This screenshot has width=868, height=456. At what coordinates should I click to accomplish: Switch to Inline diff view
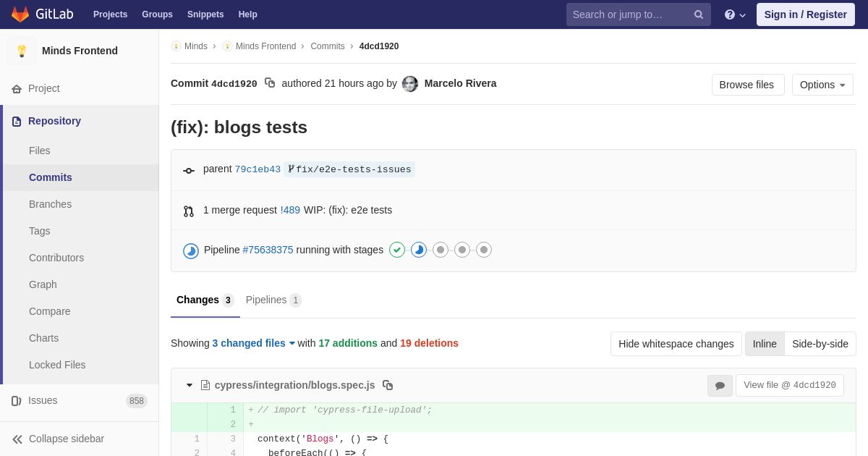click(x=765, y=344)
